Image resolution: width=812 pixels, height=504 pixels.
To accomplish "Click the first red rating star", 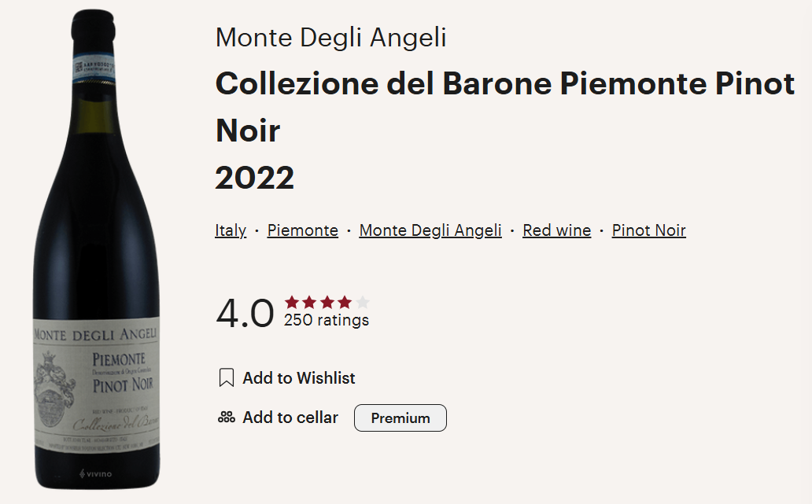I will point(292,302).
